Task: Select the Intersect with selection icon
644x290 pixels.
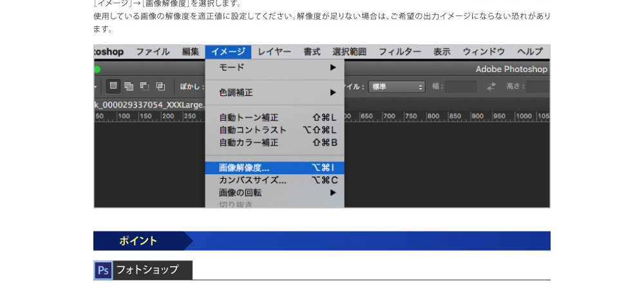Action: click(x=160, y=87)
